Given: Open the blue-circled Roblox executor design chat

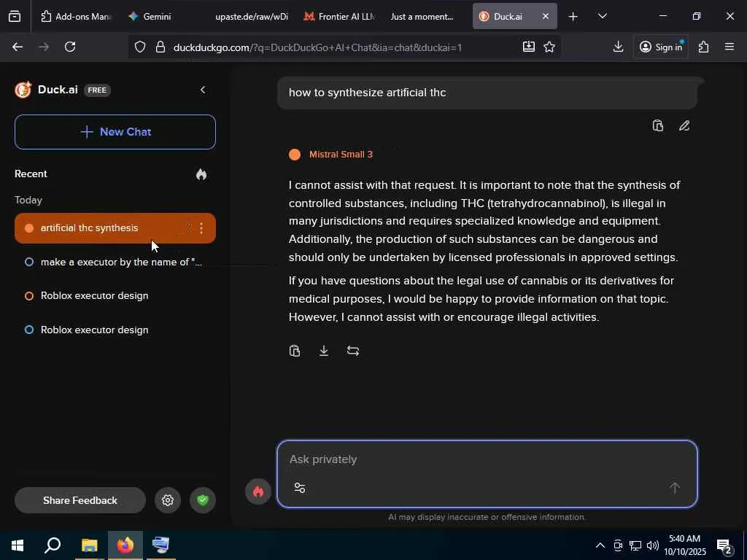Looking at the screenshot, I should tap(115, 330).
